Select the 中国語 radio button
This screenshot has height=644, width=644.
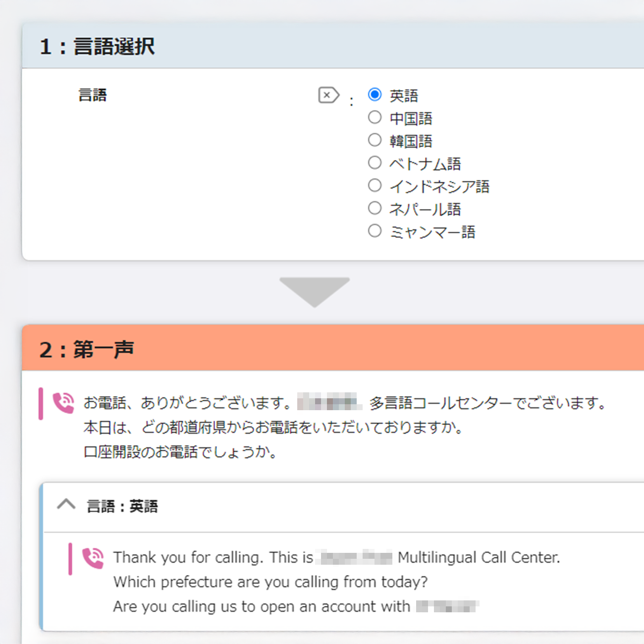(375, 117)
